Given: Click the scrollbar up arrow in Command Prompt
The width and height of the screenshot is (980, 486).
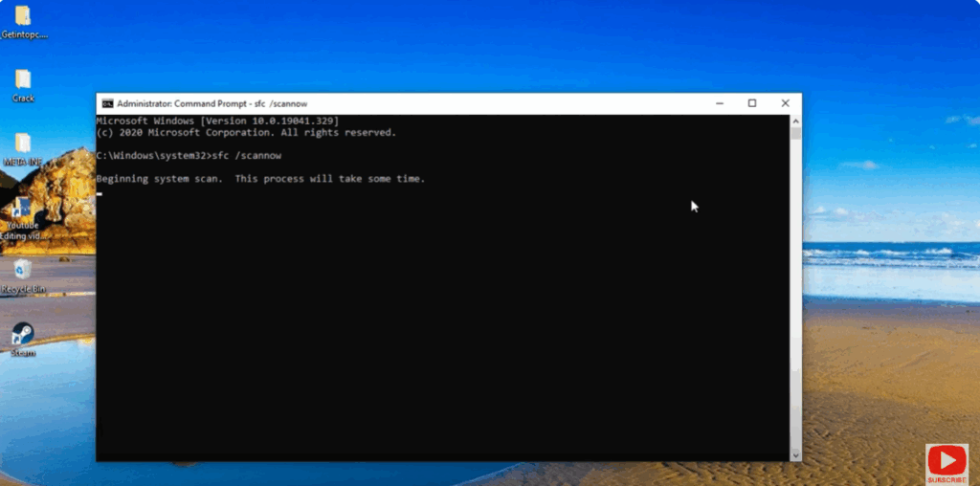Looking at the screenshot, I should click(x=795, y=121).
